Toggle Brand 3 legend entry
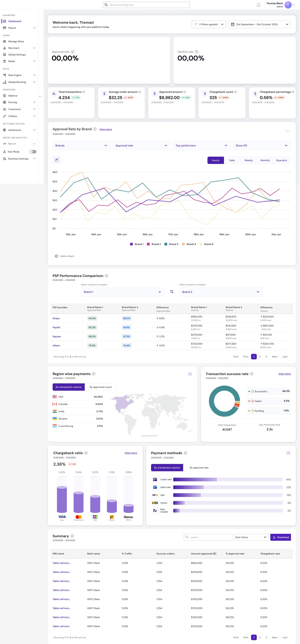This screenshot has width=300, height=644. click(x=172, y=244)
